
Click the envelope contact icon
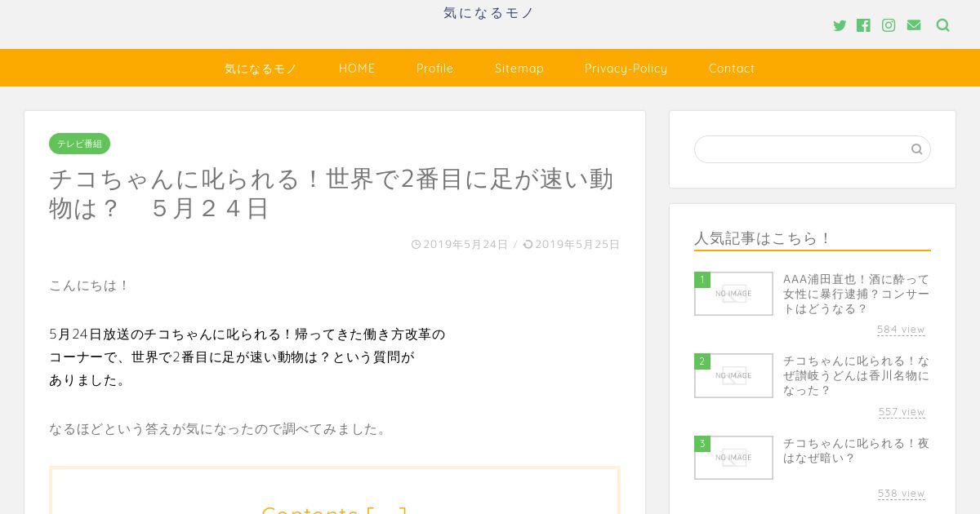[914, 25]
